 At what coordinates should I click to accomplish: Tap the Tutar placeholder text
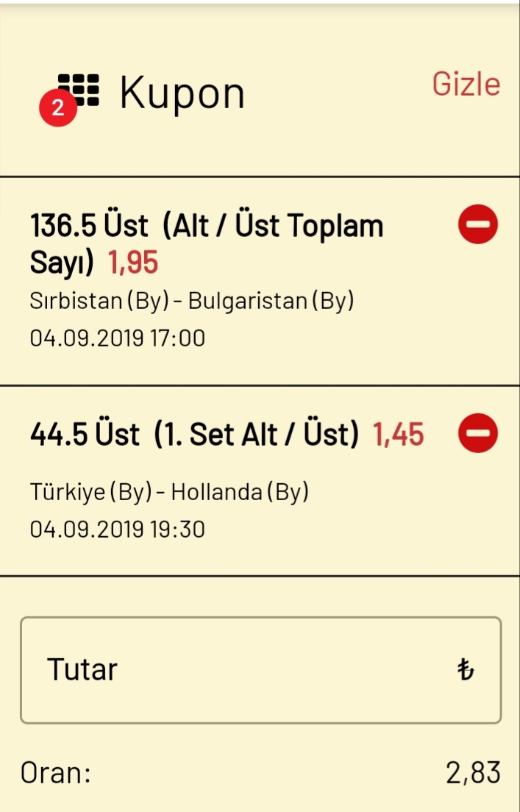[82, 669]
